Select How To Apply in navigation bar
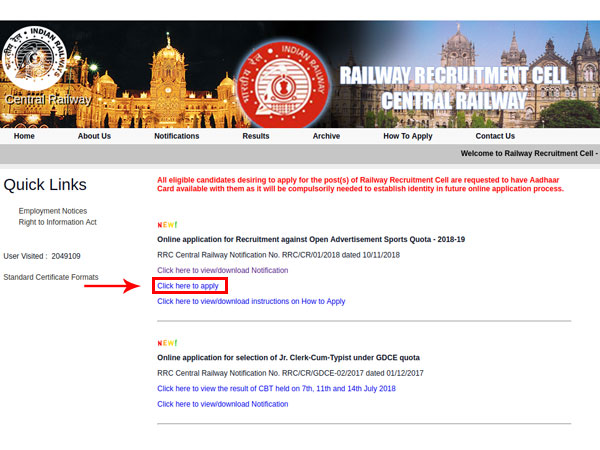 [x=408, y=136]
